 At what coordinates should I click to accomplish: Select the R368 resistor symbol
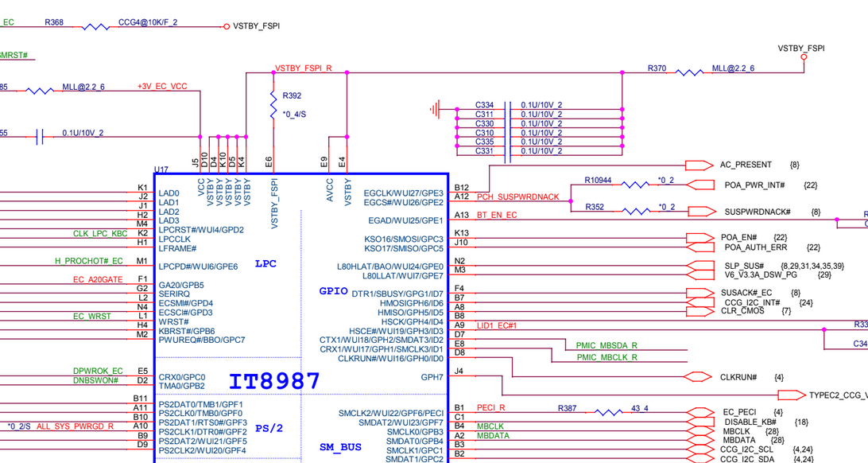[x=95, y=26]
